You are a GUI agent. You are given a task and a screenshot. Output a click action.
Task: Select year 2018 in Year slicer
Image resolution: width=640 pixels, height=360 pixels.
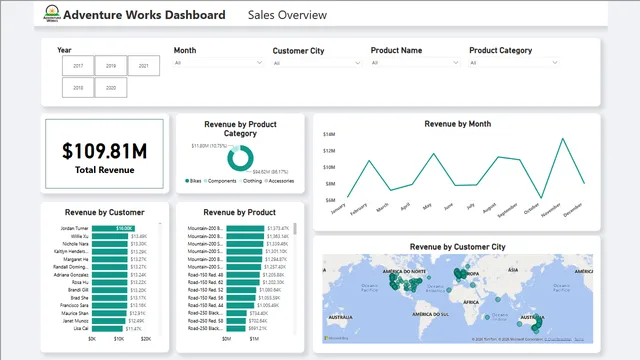pos(78,88)
